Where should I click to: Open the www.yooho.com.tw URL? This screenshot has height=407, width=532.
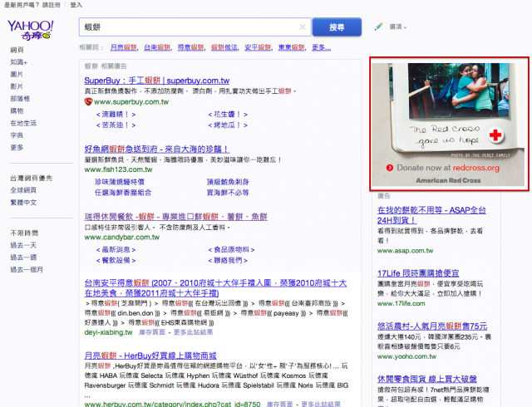[406, 356]
